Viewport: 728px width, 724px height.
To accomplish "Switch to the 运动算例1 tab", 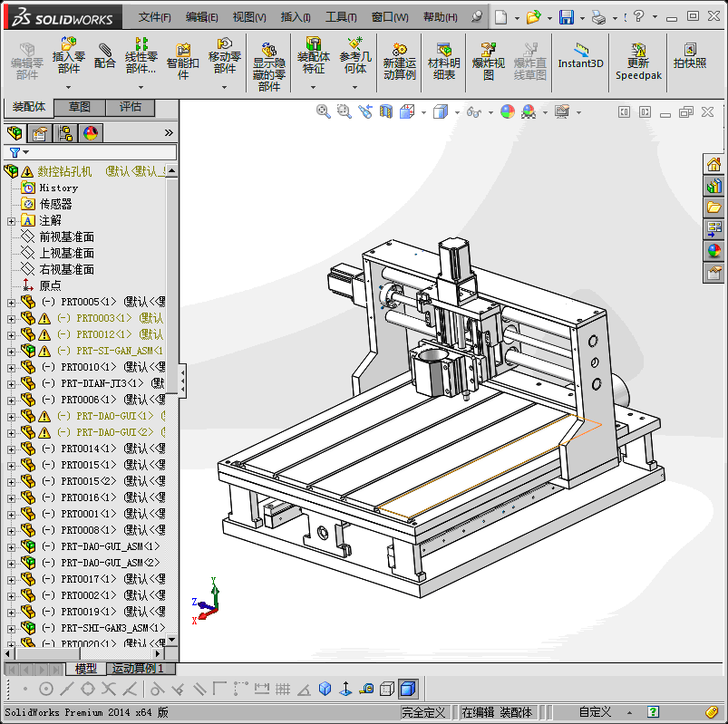I will click(x=138, y=669).
